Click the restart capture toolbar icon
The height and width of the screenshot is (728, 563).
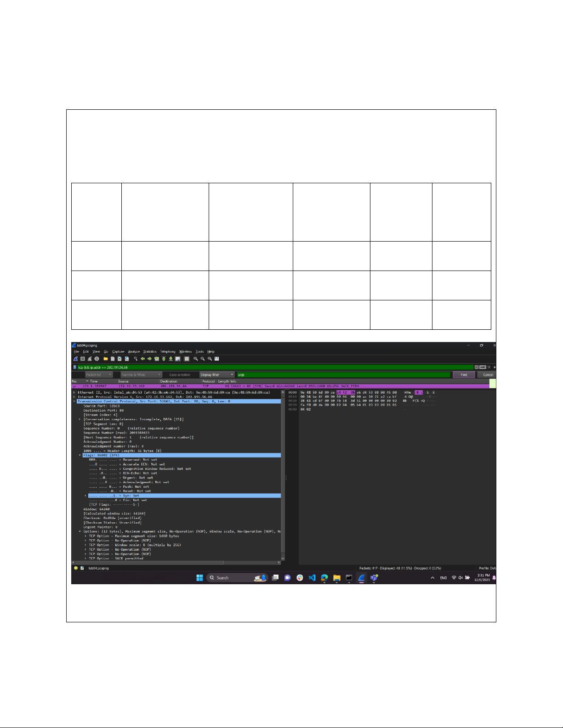coord(90,359)
